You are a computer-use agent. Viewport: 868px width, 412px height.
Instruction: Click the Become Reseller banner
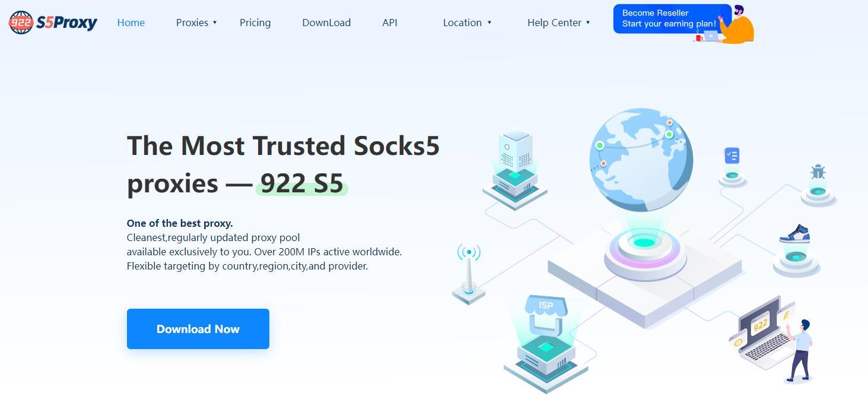[672, 19]
